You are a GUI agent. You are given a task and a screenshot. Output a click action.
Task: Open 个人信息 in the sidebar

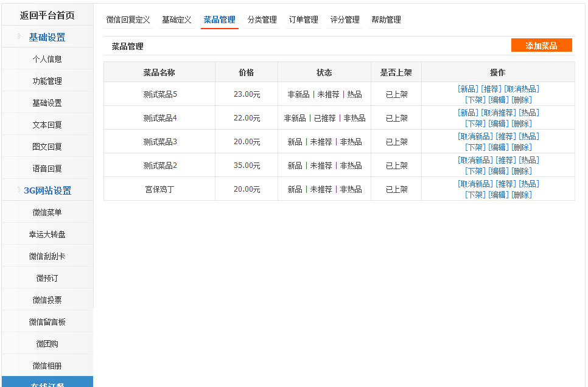47,59
